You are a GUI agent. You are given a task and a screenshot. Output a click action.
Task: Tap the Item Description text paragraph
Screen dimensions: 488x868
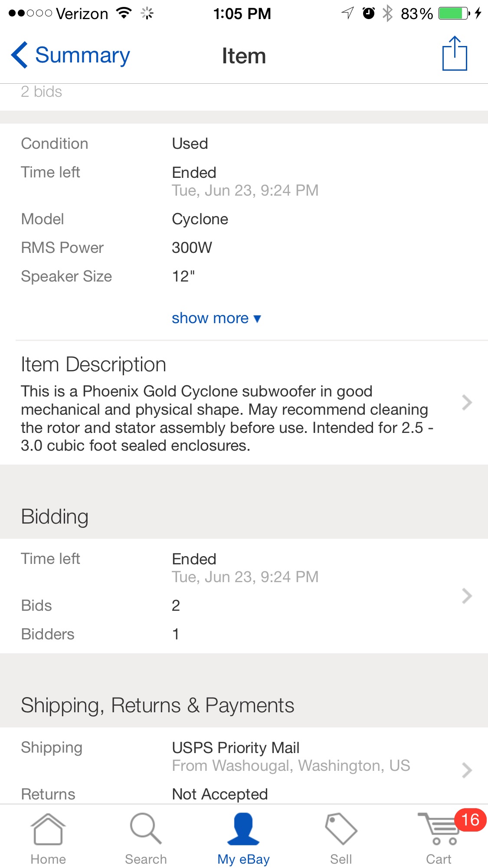click(x=226, y=418)
